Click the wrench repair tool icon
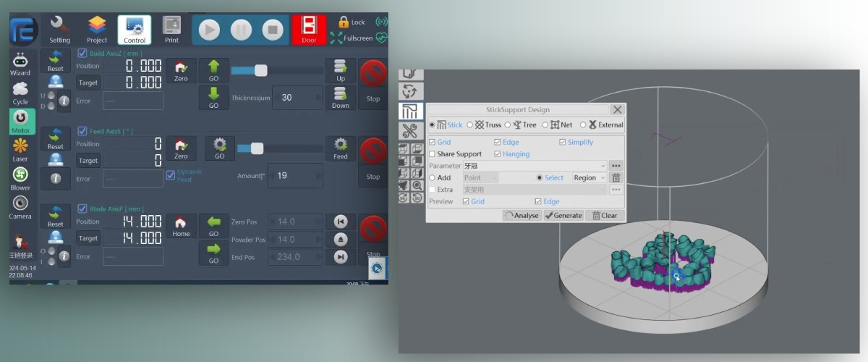 click(x=410, y=131)
